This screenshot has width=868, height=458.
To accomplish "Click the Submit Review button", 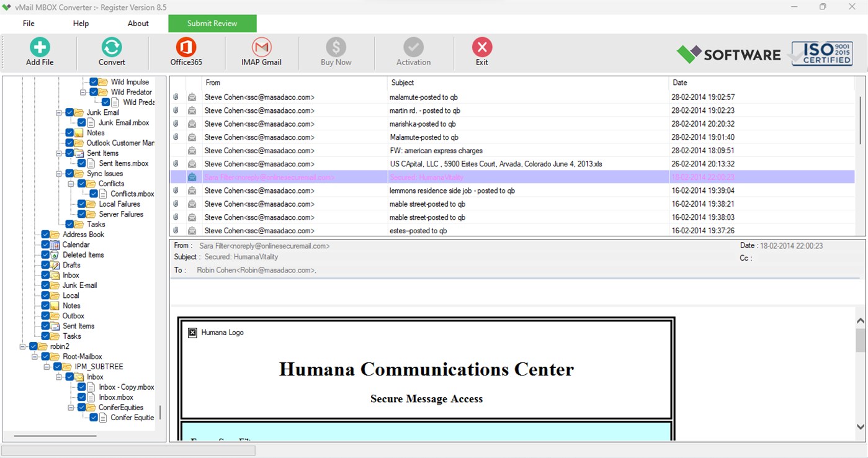I will [x=212, y=23].
